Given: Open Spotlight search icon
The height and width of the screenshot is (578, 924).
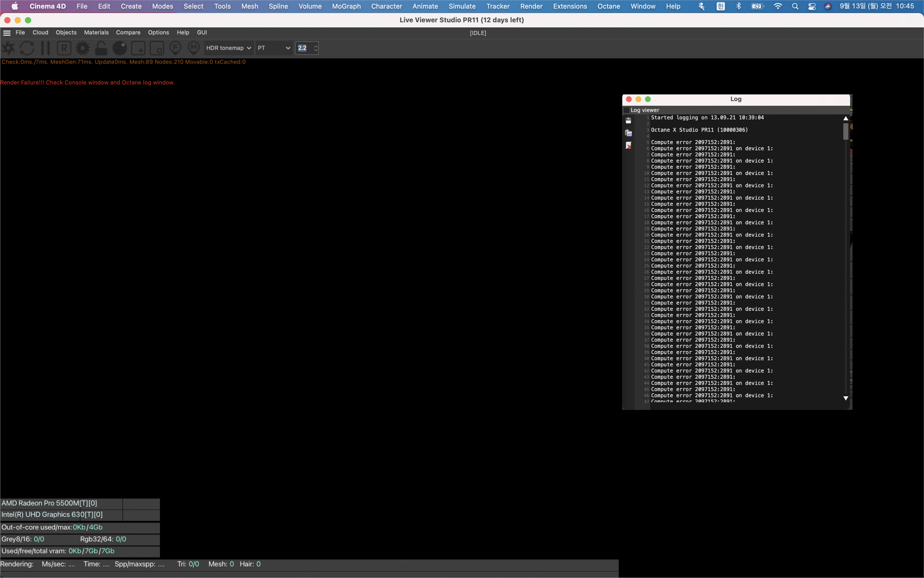Looking at the screenshot, I should pos(795,6).
